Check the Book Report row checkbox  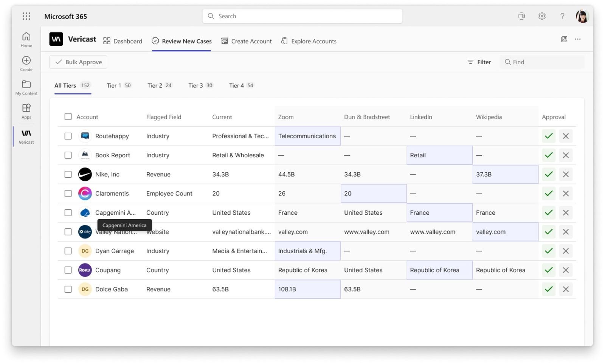pos(68,155)
